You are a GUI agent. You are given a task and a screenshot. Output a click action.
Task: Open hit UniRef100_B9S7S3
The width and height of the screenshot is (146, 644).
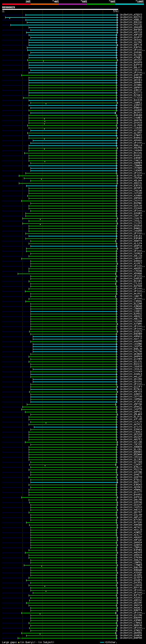tap(131, 17)
